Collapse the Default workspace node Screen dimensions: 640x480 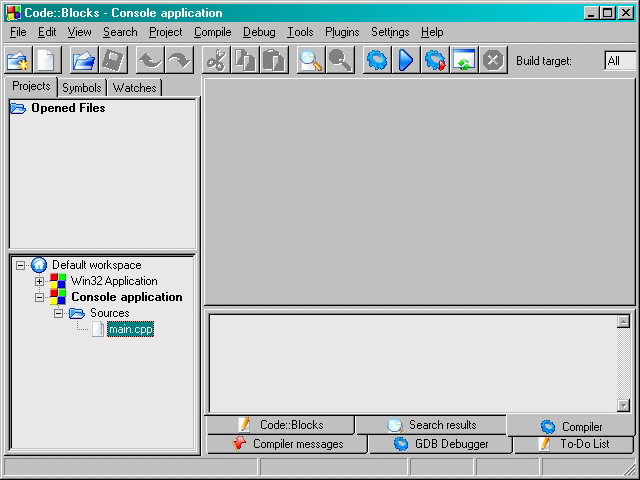click(x=20, y=265)
